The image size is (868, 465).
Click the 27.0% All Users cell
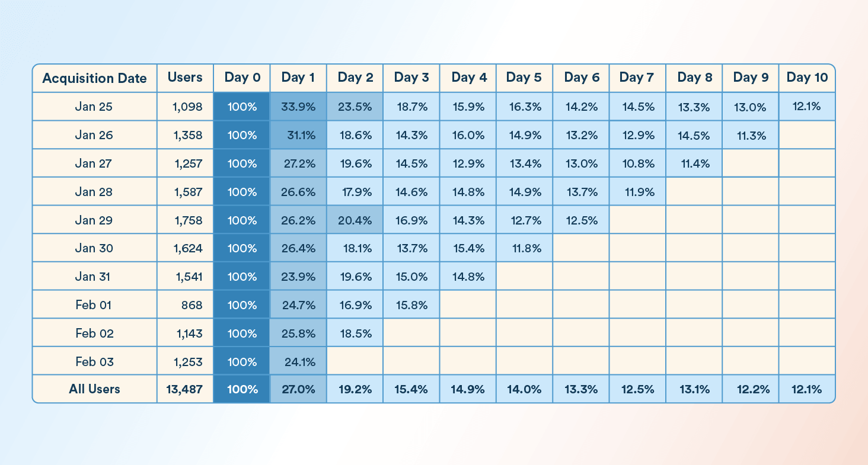(x=298, y=389)
